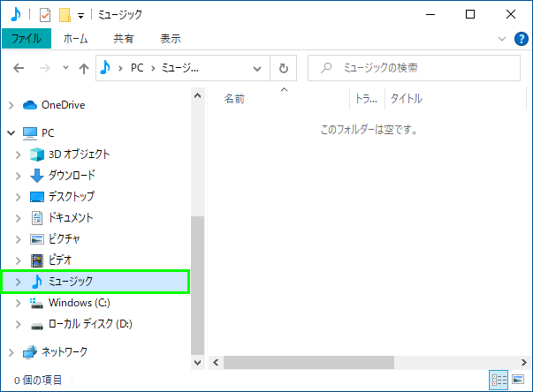Screen dimensions: 533x392
Task: Go forward with the right arrow
Action: (44, 68)
